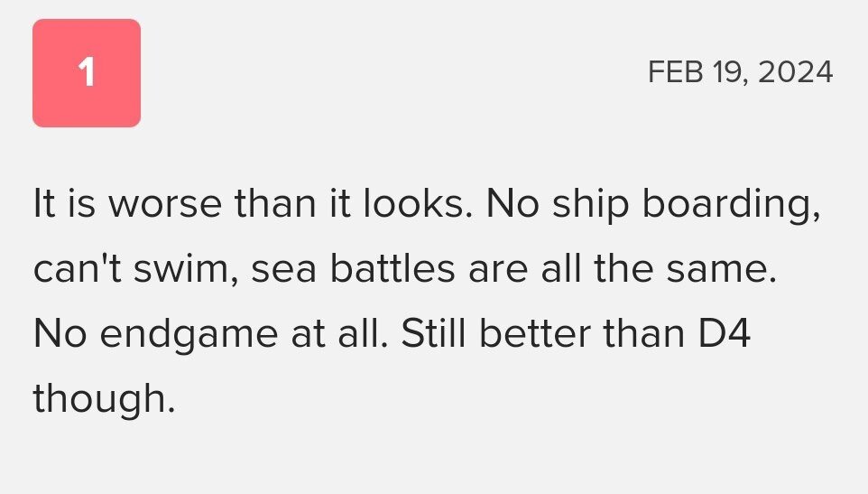Click the final word 'though.'
The height and width of the screenshot is (494, 868).
click(104, 399)
